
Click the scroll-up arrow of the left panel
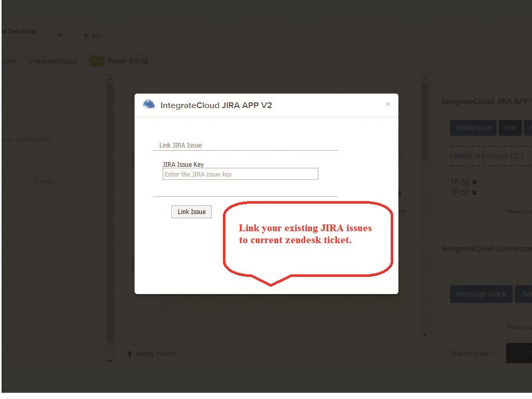(110, 79)
